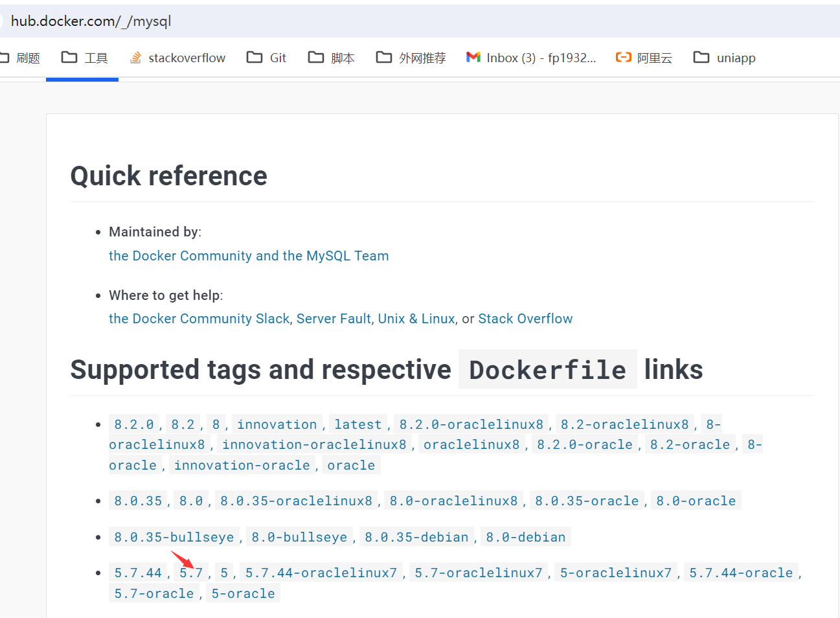Click the 8.2-oracle tag link

click(x=690, y=444)
